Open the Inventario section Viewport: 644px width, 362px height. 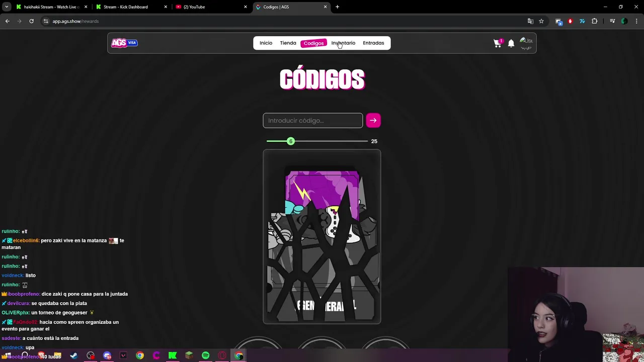click(x=343, y=43)
